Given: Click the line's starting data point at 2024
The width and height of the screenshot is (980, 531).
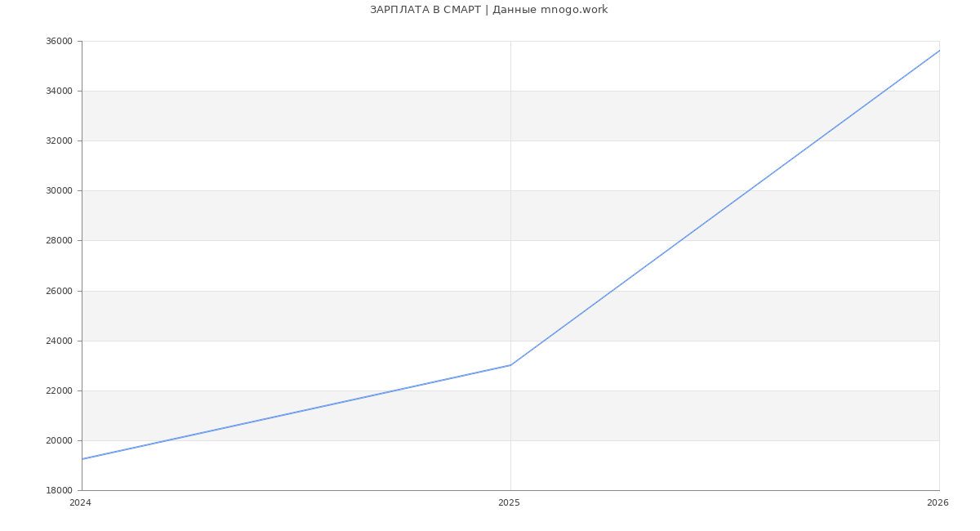Looking at the screenshot, I should 82,459.
